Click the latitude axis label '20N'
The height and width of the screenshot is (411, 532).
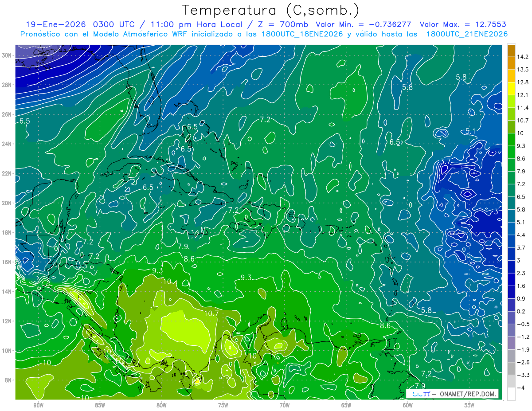8,203
